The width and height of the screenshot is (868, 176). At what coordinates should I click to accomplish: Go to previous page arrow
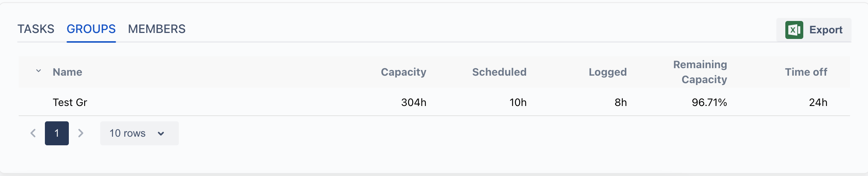33,133
